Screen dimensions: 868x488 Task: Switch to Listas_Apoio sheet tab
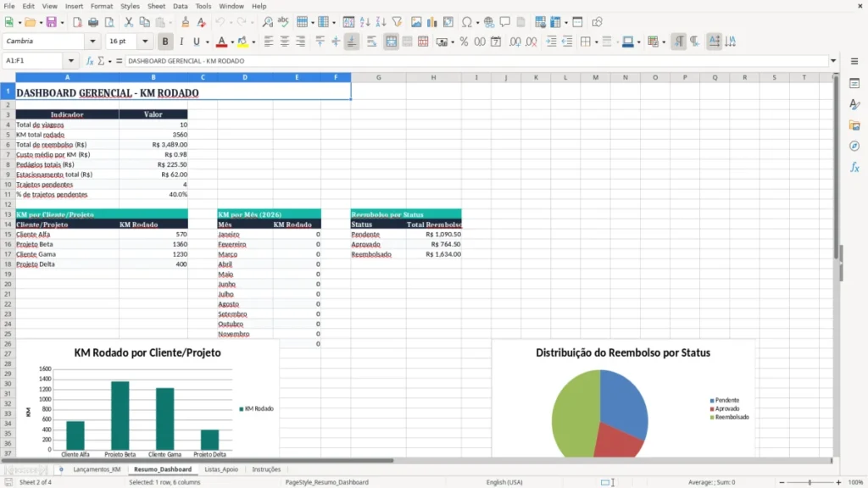(221, 469)
